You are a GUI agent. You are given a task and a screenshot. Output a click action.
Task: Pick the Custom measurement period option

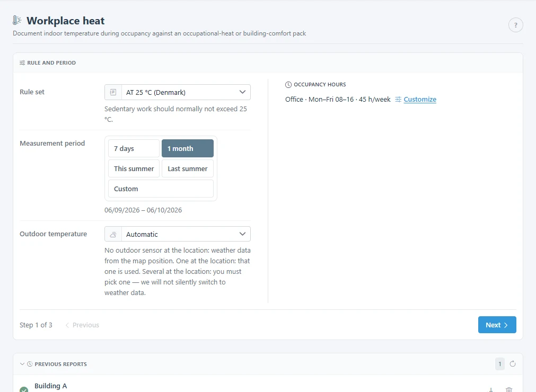[x=161, y=189]
